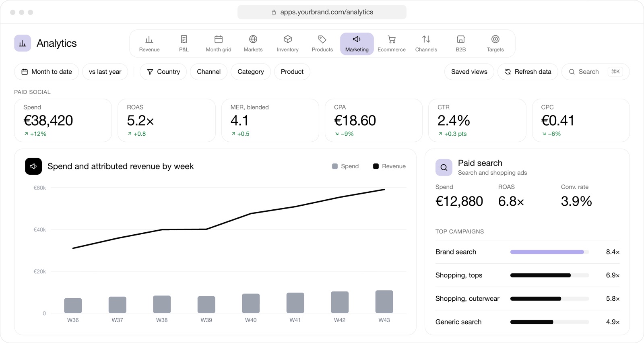644x343 pixels.
Task: Open the Revenue tab
Action: click(149, 43)
